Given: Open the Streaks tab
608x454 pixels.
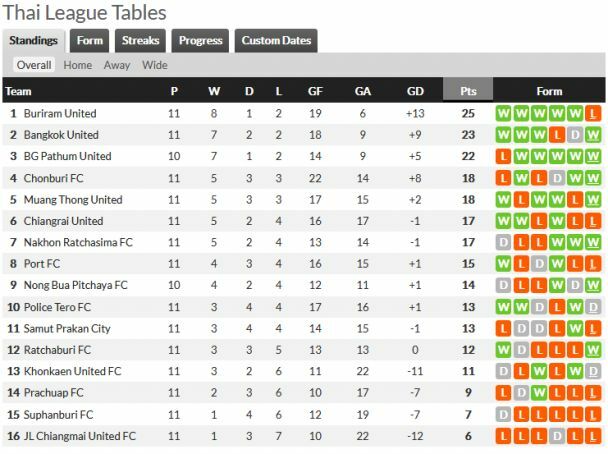Looking at the screenshot, I should pos(140,41).
